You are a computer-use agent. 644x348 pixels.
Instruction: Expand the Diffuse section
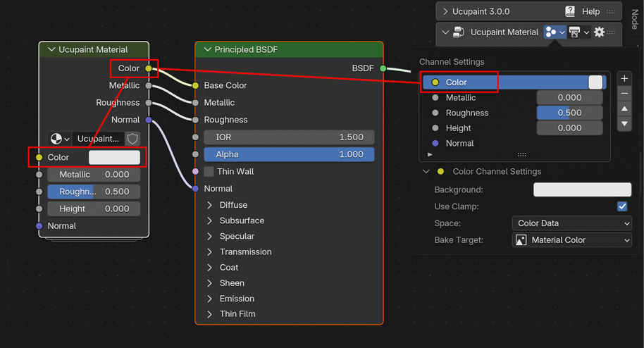[x=209, y=205]
